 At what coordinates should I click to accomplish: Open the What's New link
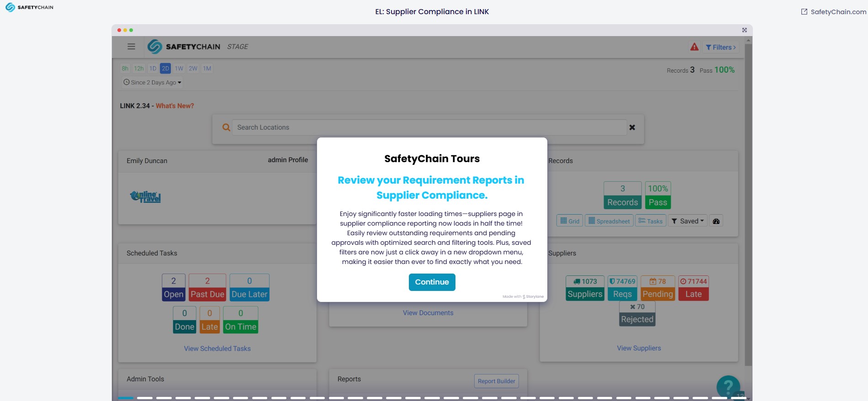pyautogui.click(x=175, y=106)
